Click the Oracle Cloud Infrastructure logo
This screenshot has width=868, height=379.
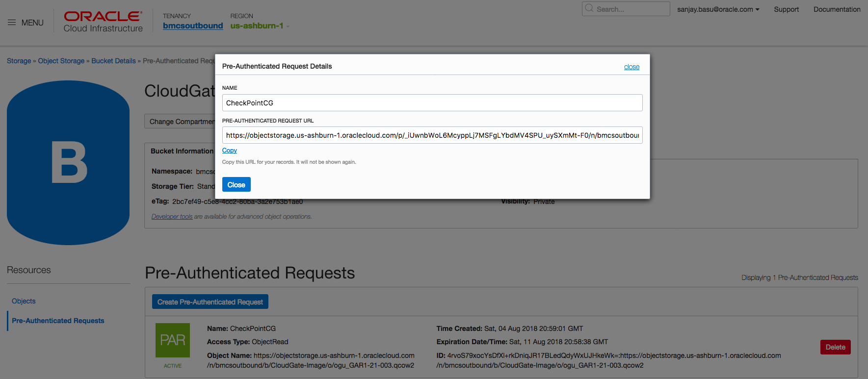[x=103, y=22]
